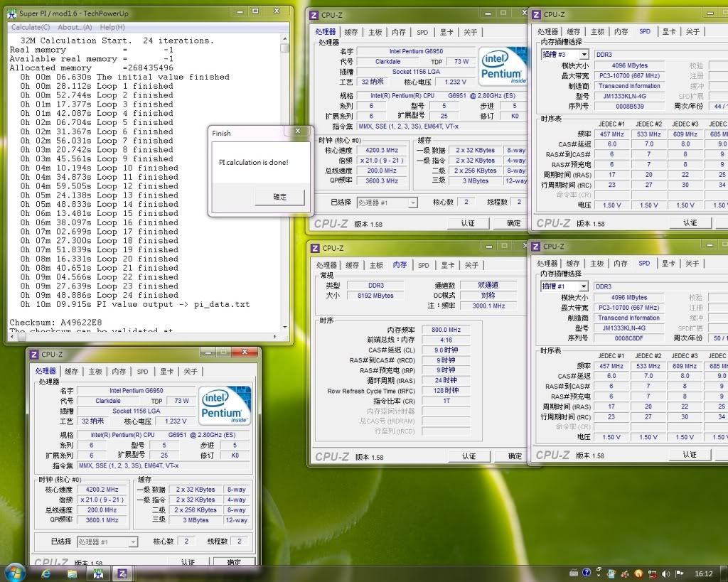Click 认证 button in memory CPU-Z window
This screenshot has width=728, height=582.
[x=469, y=456]
